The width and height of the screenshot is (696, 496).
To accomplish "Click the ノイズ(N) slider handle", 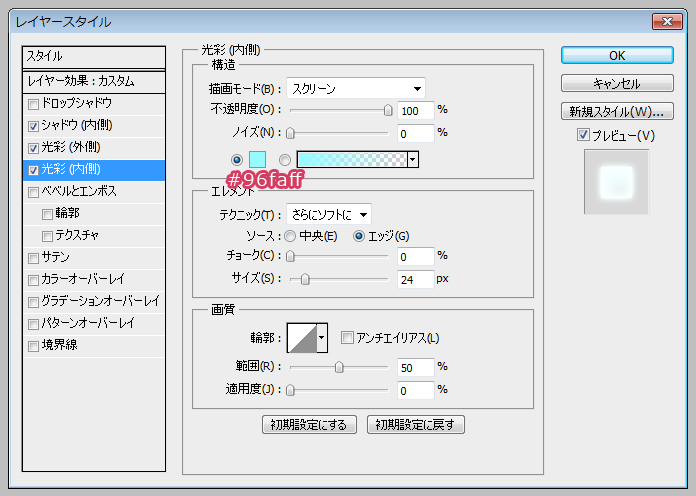I will click(x=290, y=133).
